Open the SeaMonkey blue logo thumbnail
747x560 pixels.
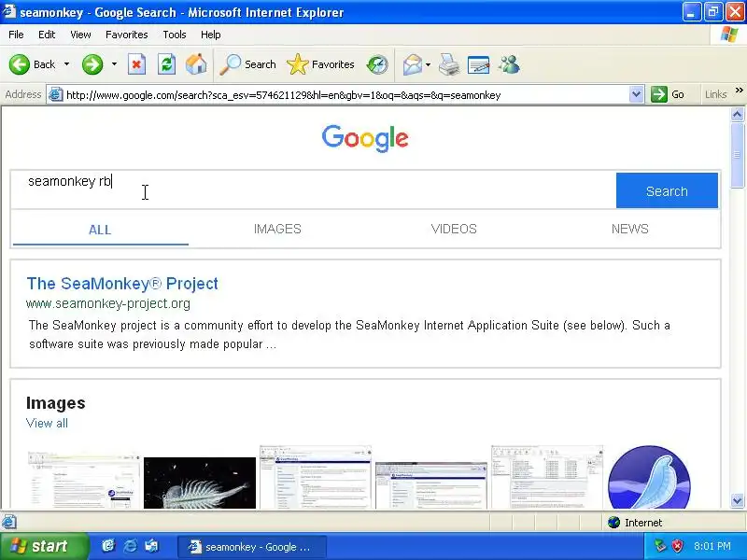[x=649, y=477]
